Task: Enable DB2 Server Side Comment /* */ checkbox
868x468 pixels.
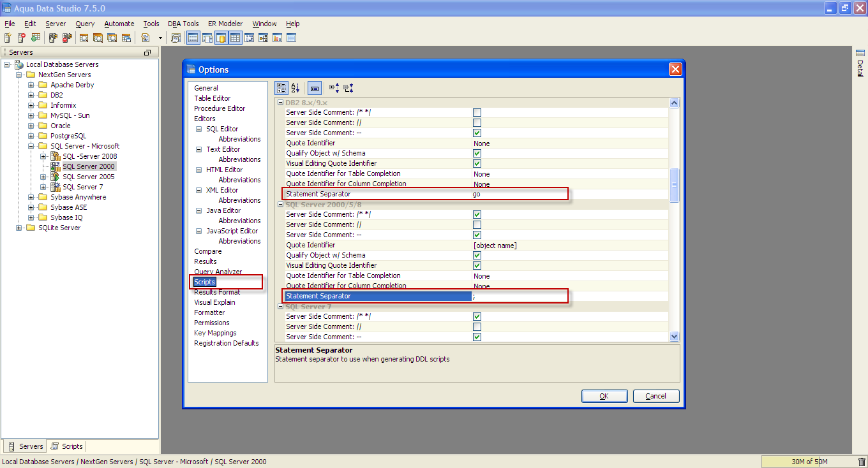Action: [x=477, y=113]
